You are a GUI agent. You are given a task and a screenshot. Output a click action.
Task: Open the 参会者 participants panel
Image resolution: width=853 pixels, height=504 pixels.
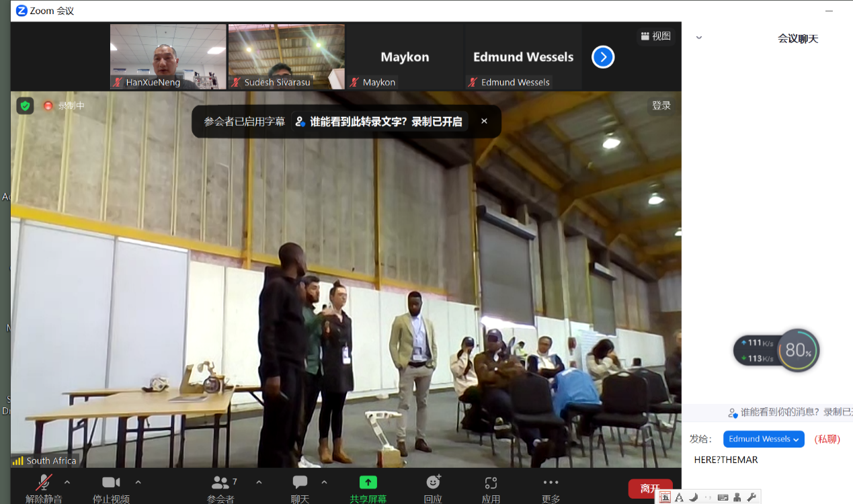[221, 482]
